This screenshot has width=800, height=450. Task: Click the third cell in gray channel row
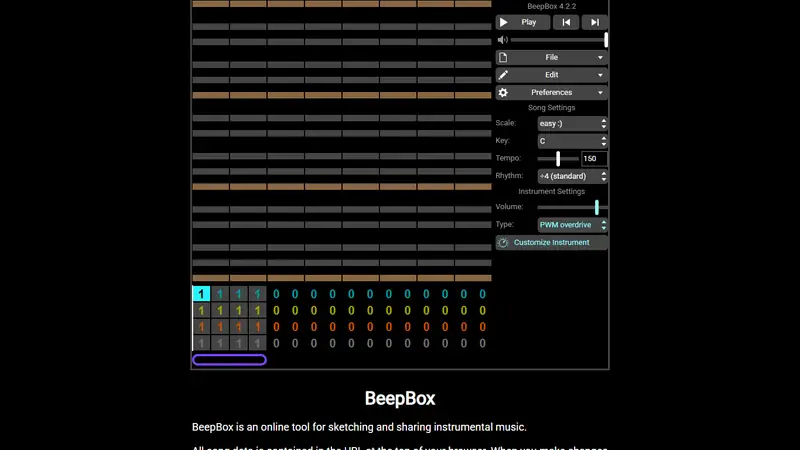[x=238, y=343]
